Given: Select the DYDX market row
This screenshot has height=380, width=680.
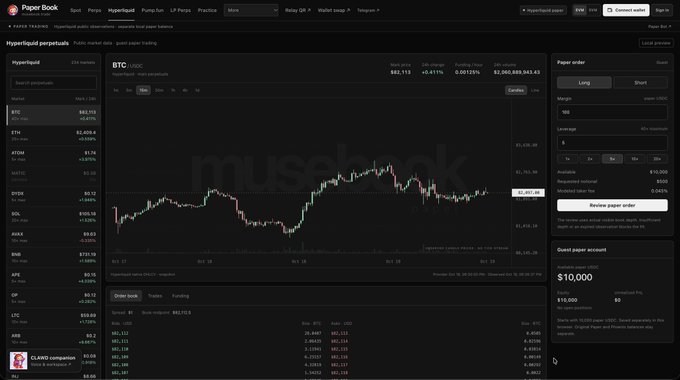Looking at the screenshot, I should point(54,197).
